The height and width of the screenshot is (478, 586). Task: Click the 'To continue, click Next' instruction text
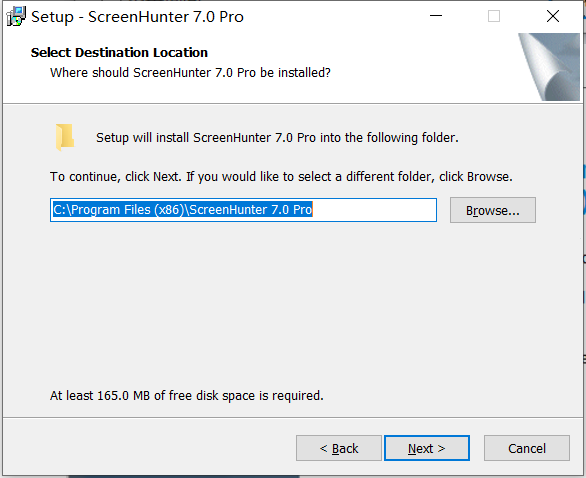point(281,176)
